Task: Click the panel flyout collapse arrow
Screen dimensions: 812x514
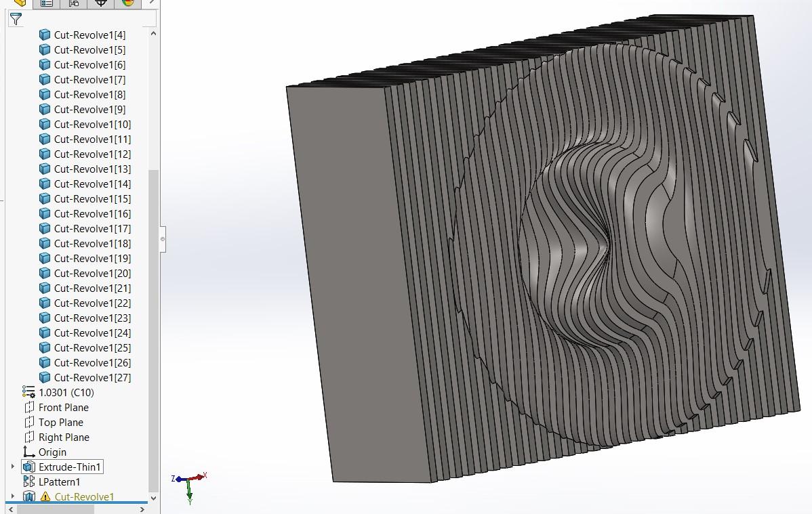Action: 161,240
